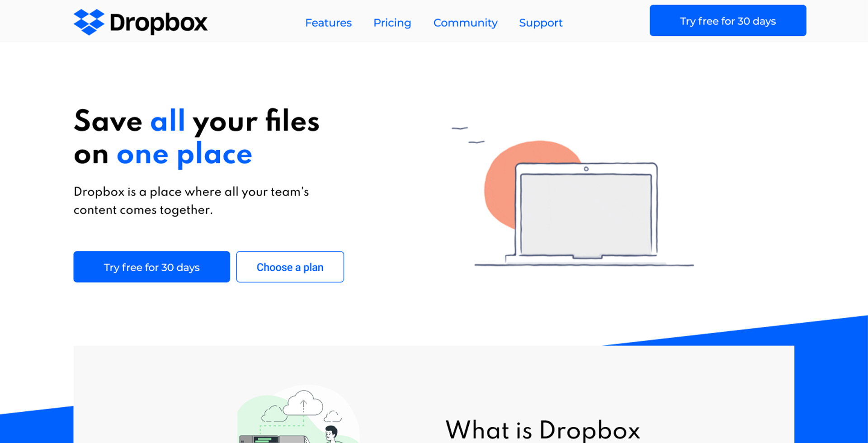The width and height of the screenshot is (868, 443).
Task: Click Try free for 30 days below the headline
Action: [x=151, y=267]
